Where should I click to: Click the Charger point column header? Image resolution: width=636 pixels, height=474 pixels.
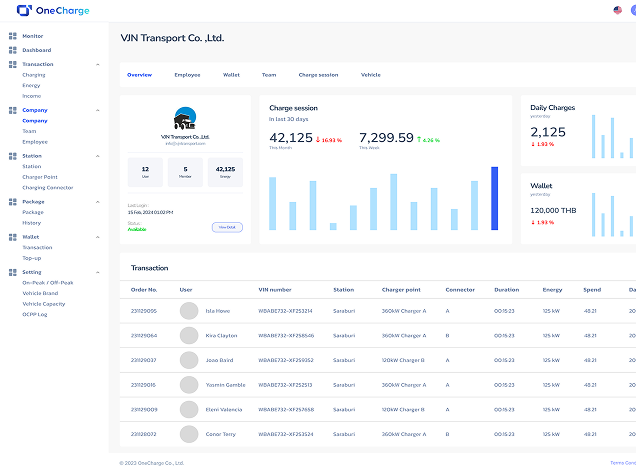[x=401, y=290]
